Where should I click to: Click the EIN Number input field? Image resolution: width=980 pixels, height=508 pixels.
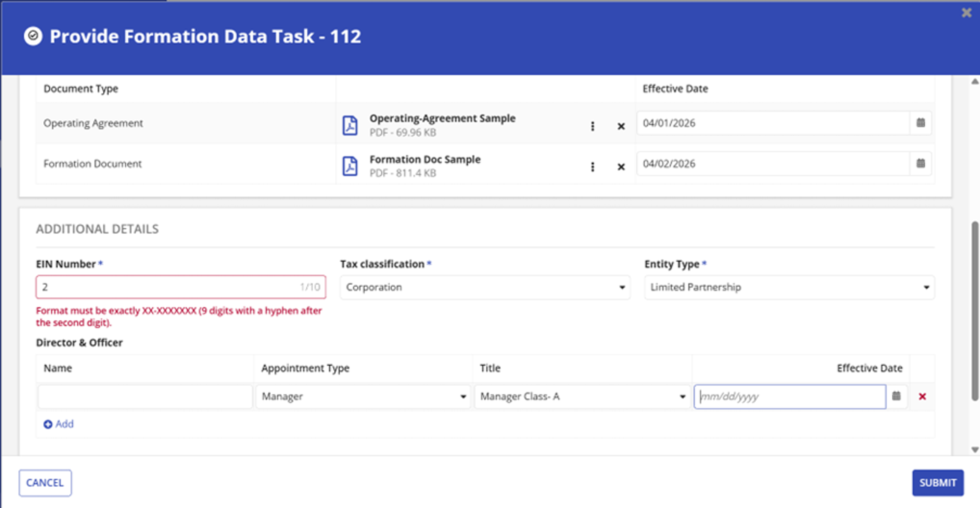tap(181, 287)
